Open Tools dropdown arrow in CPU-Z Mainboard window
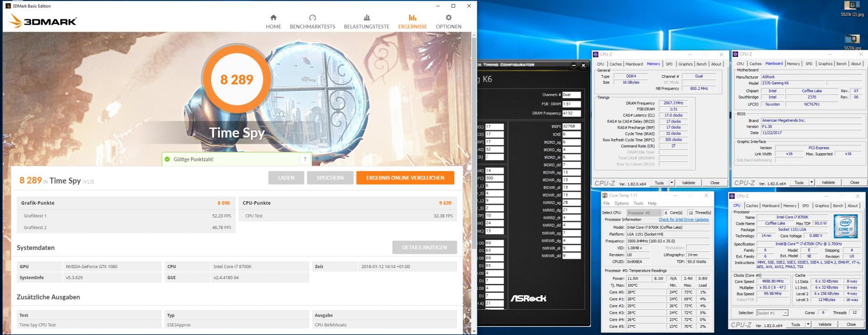Image resolution: width=868 pixels, height=335 pixels. [x=811, y=183]
